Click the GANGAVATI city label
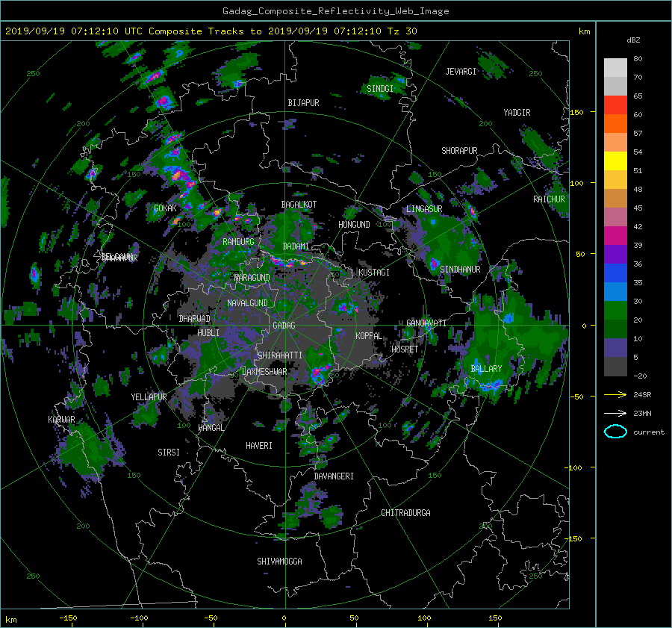672x628 pixels. (x=426, y=323)
